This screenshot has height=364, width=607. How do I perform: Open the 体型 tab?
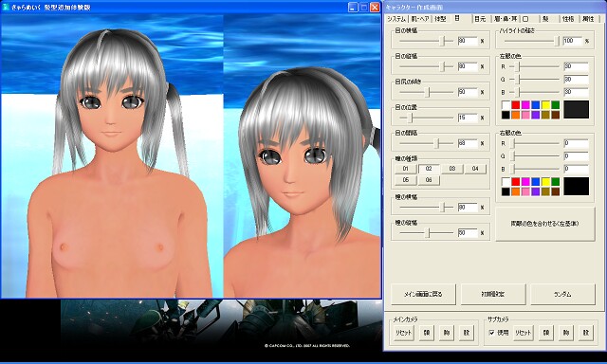point(440,19)
